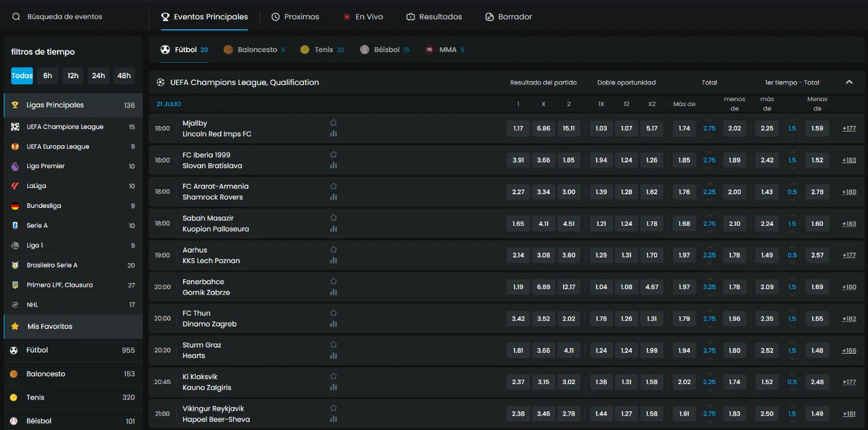Favorite the FC Thun vs Dinamo Zagreb match
The height and width of the screenshot is (430, 868).
point(334,313)
